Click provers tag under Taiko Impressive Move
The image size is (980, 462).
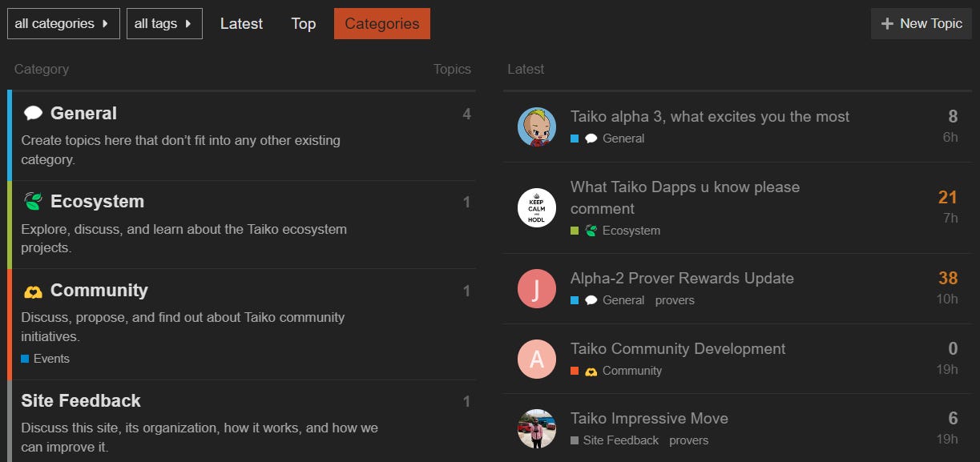click(689, 440)
